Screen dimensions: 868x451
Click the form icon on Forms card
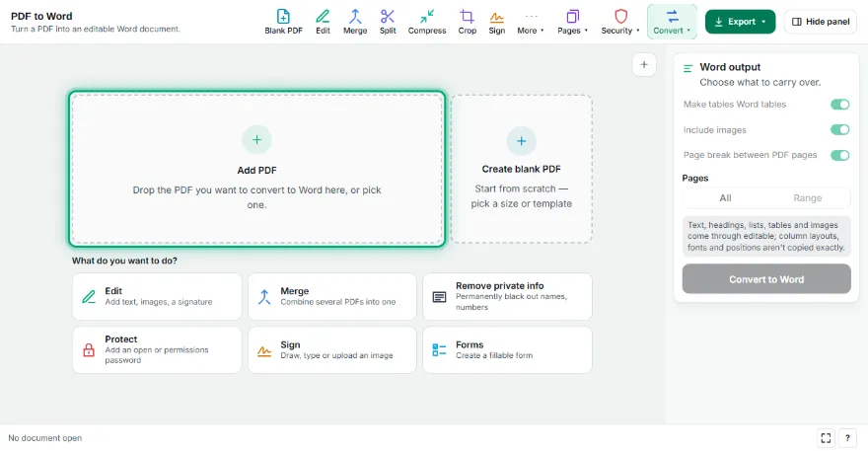coord(439,349)
